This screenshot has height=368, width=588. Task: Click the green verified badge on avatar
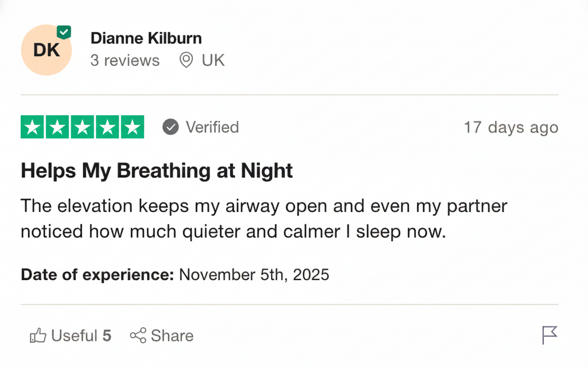pyautogui.click(x=64, y=32)
